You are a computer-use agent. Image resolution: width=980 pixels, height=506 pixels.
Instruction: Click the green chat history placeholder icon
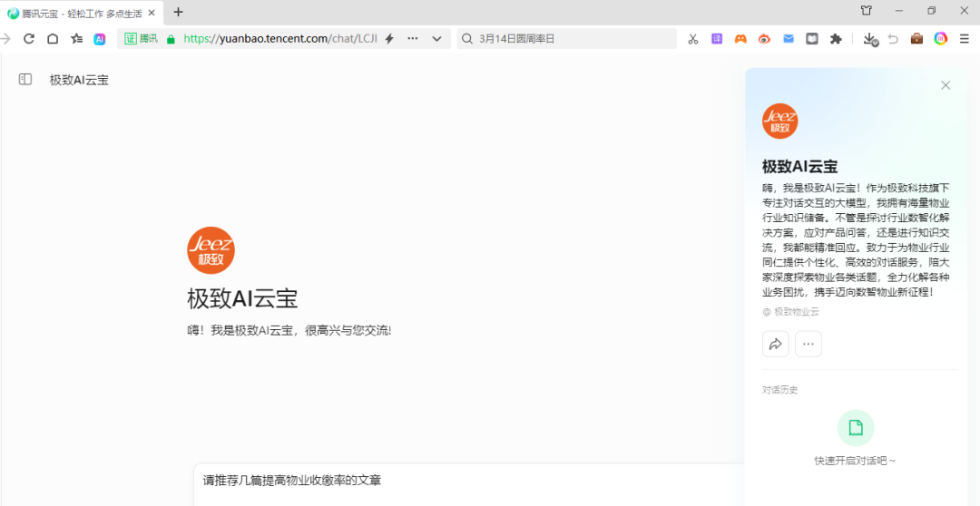pos(856,428)
